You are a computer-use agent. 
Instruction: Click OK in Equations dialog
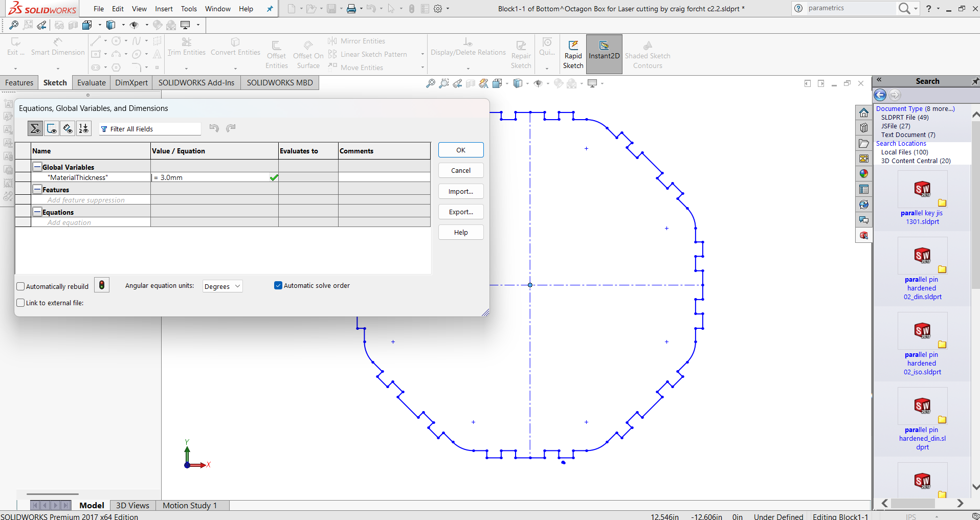461,150
